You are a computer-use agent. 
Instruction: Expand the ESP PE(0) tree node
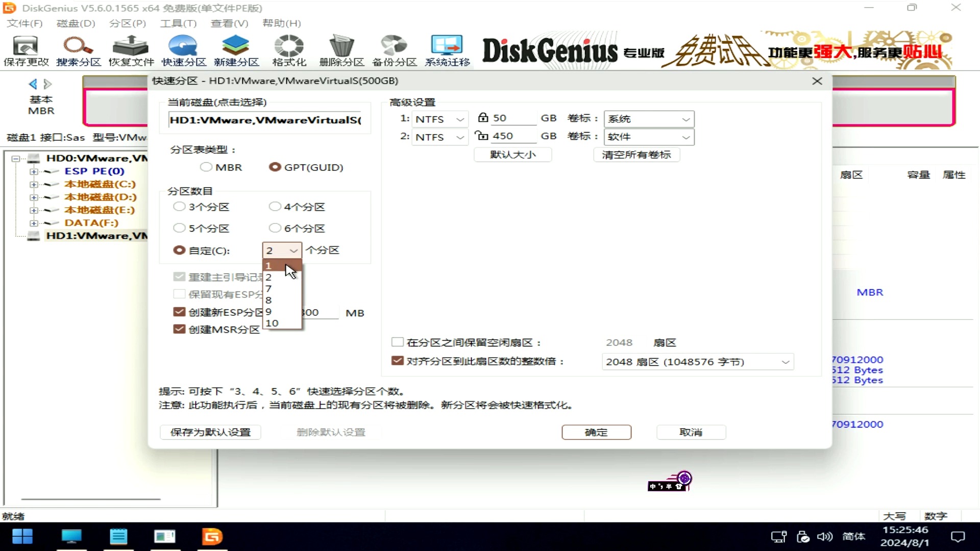click(33, 171)
